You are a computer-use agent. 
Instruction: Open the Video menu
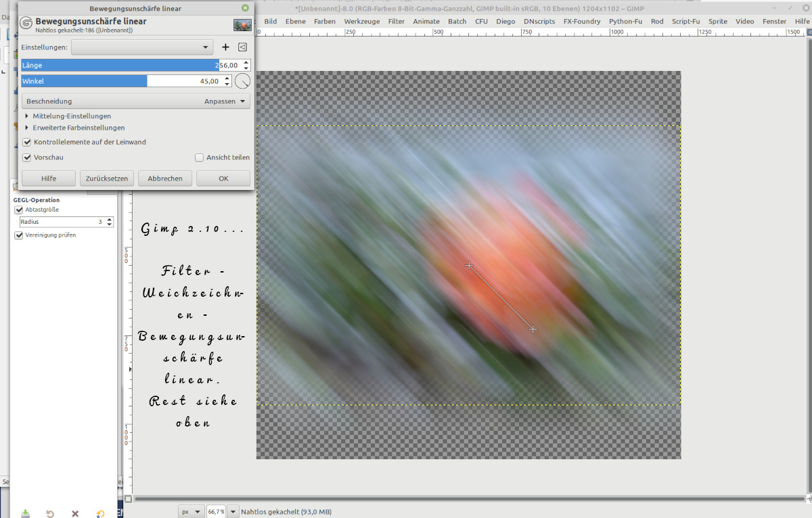point(745,21)
